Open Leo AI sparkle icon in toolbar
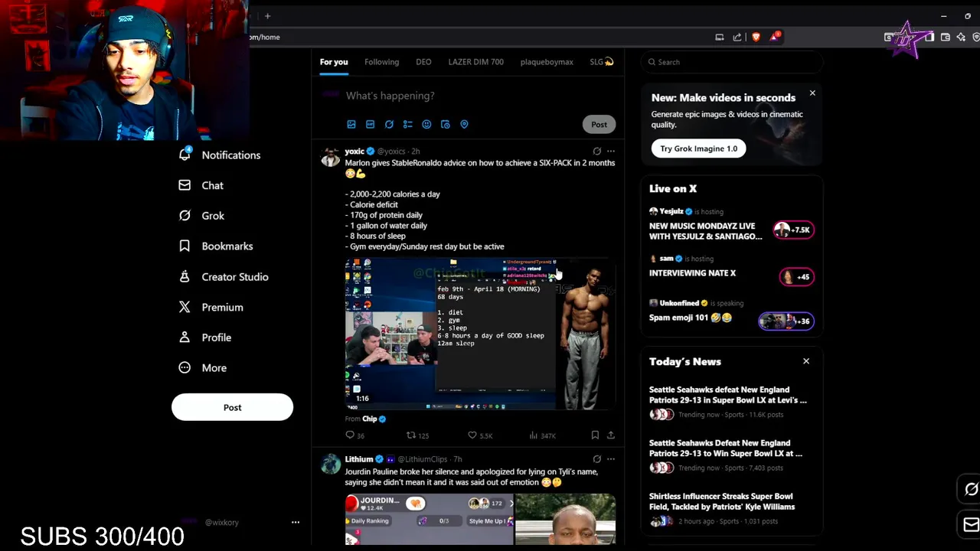980x551 pixels. click(x=961, y=37)
